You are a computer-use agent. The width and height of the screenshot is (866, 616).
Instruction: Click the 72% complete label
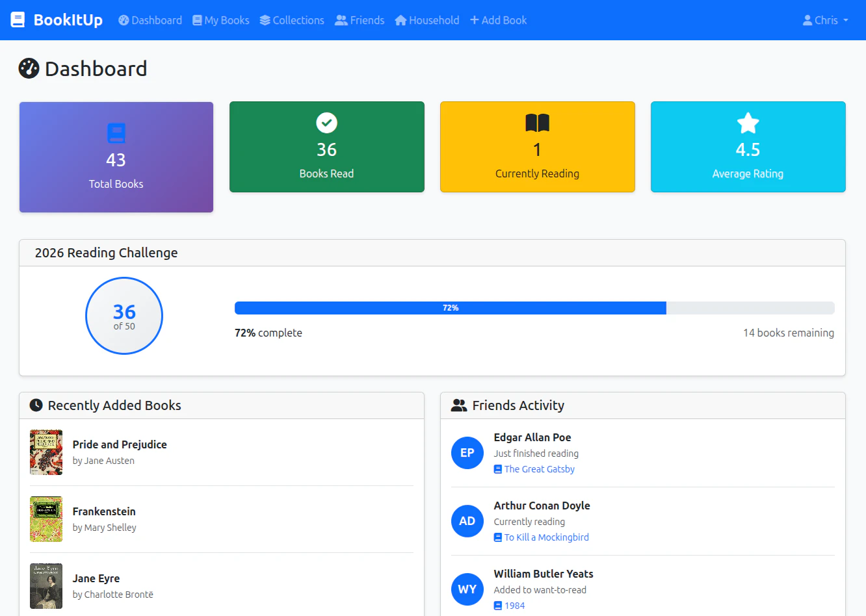269,333
